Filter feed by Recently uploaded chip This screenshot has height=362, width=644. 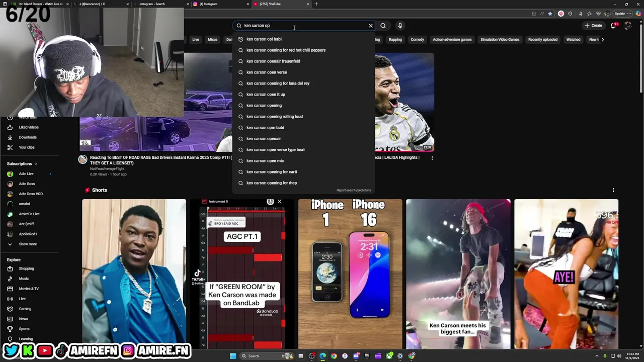(x=543, y=40)
